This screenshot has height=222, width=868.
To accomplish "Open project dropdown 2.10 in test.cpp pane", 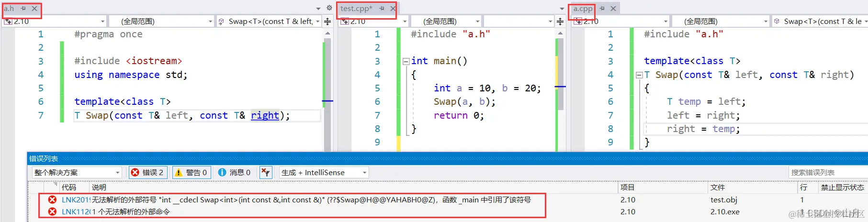I will coord(373,22).
